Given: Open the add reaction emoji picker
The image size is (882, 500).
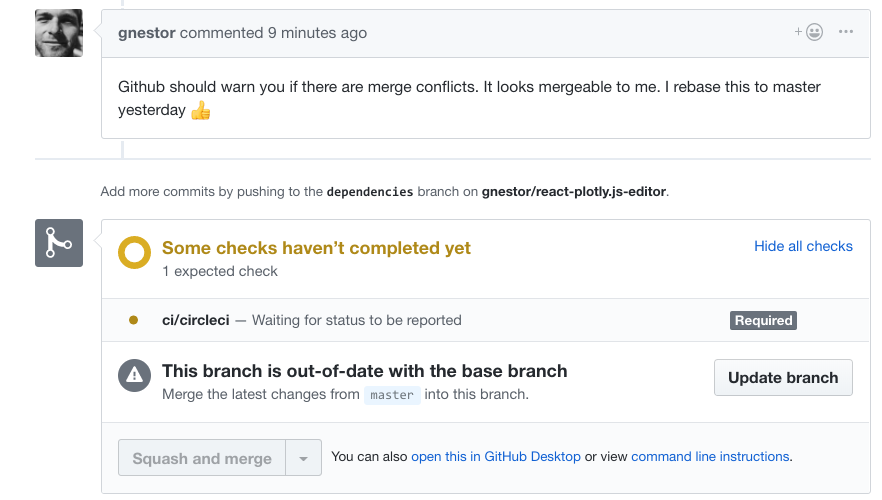Looking at the screenshot, I should point(810,32).
